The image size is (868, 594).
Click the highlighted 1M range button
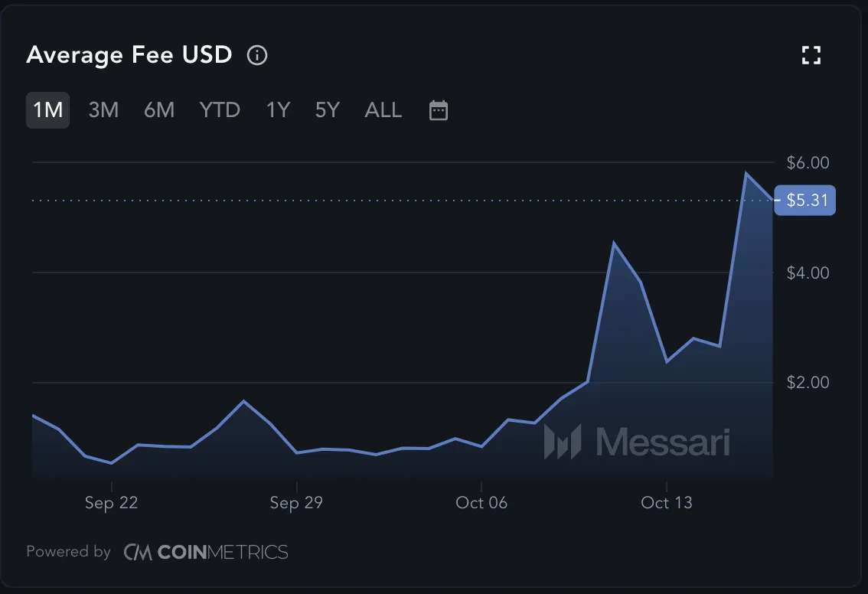coord(47,110)
